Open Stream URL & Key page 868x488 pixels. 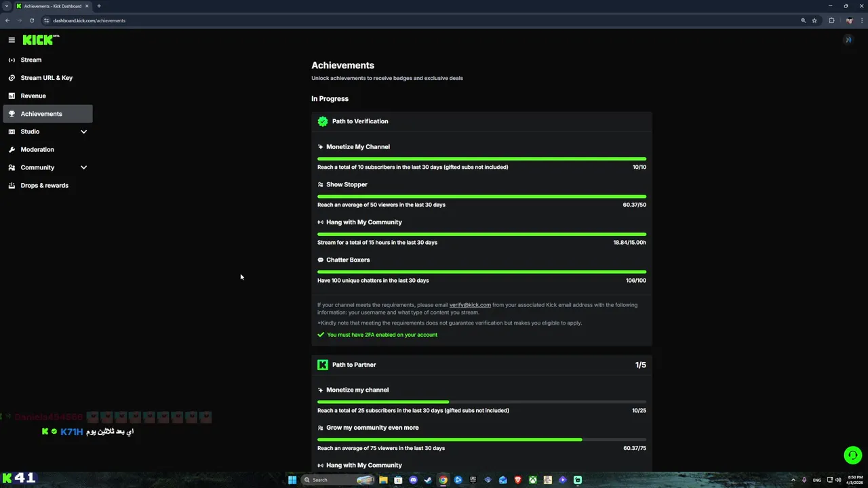(47, 78)
